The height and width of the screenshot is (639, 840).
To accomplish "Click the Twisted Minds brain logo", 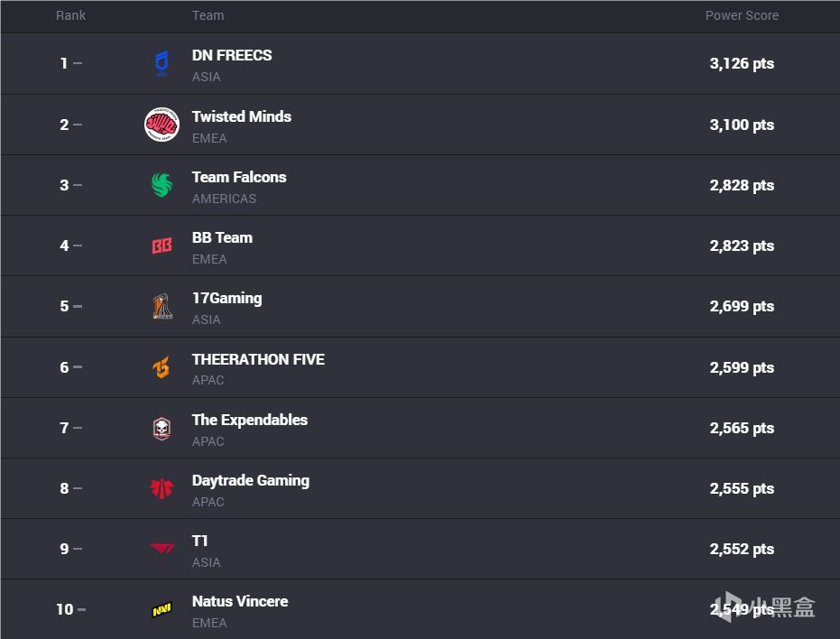I will [x=162, y=125].
